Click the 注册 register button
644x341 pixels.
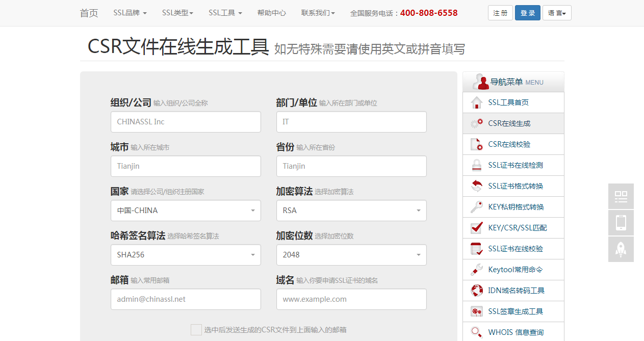(x=500, y=13)
